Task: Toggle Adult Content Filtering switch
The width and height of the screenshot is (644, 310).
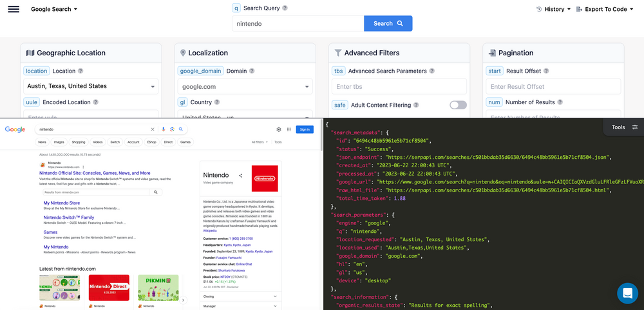Action: [458, 105]
